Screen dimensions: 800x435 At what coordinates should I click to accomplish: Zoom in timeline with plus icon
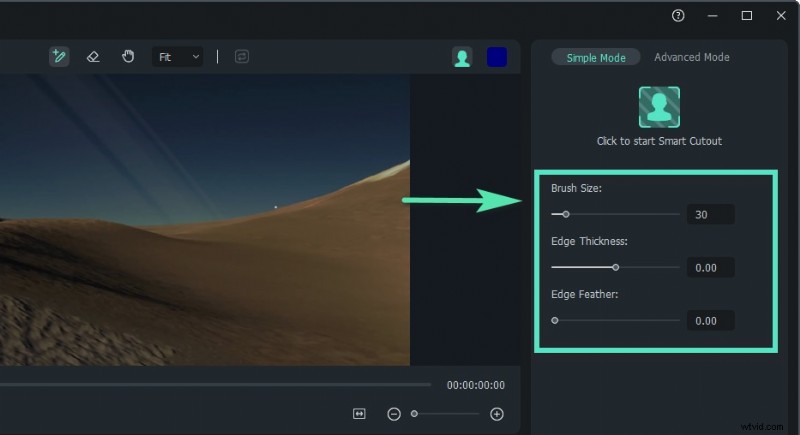coord(497,414)
